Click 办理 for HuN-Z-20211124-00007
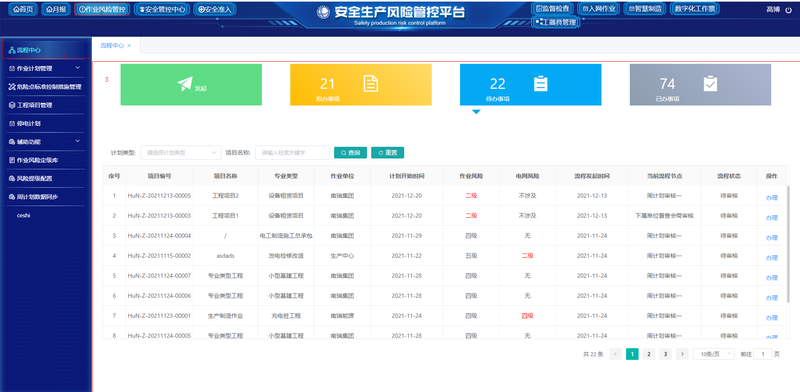800x392 pixels. click(771, 278)
